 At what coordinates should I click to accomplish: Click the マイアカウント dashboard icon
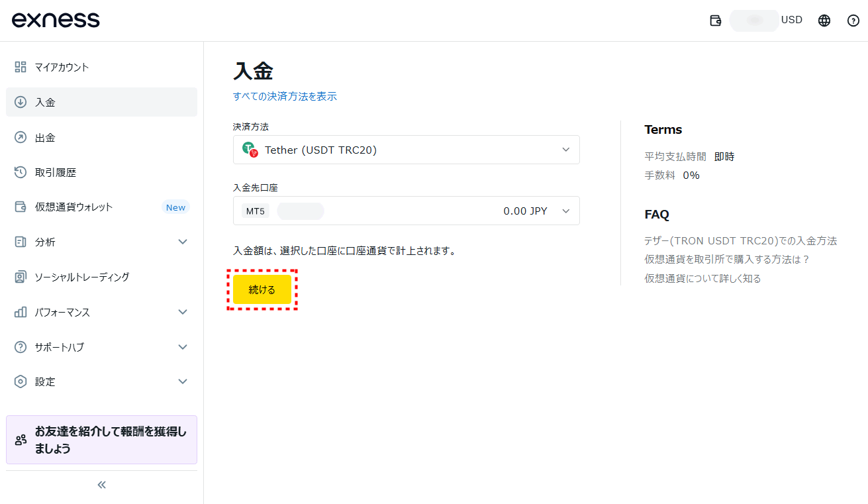coord(21,67)
